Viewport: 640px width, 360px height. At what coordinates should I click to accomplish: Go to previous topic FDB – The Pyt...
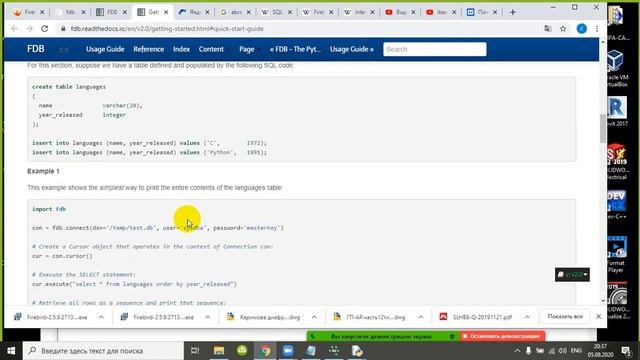point(295,49)
